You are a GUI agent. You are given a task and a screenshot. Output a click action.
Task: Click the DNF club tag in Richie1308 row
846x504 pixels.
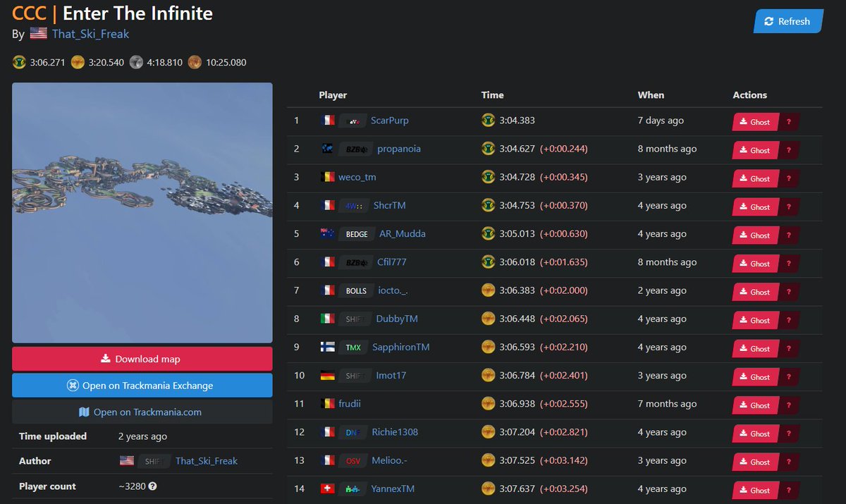(352, 432)
